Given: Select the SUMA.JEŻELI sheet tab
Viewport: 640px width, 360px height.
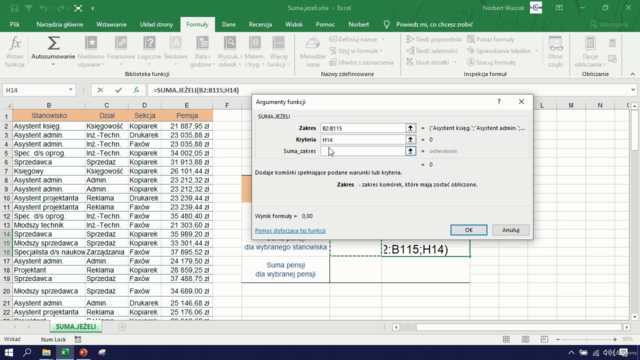Looking at the screenshot, I should tap(76, 327).
